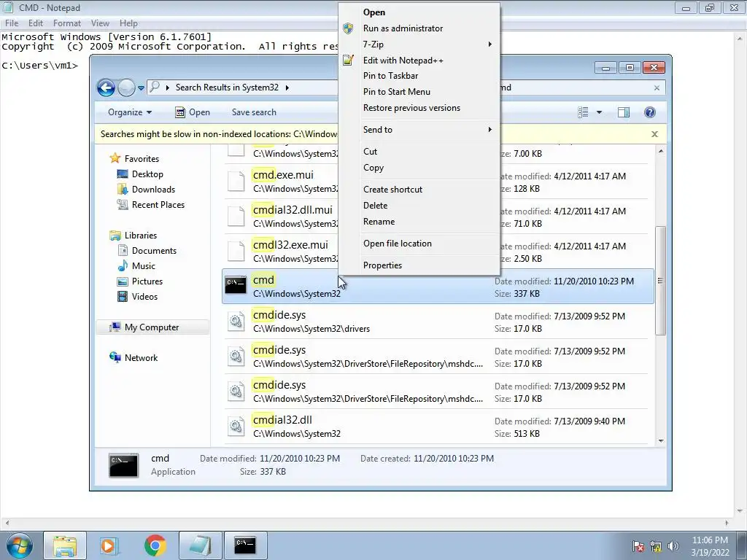Click the Notepad++ icon in the context menu
The width and height of the screenshot is (747, 560).
(x=348, y=60)
